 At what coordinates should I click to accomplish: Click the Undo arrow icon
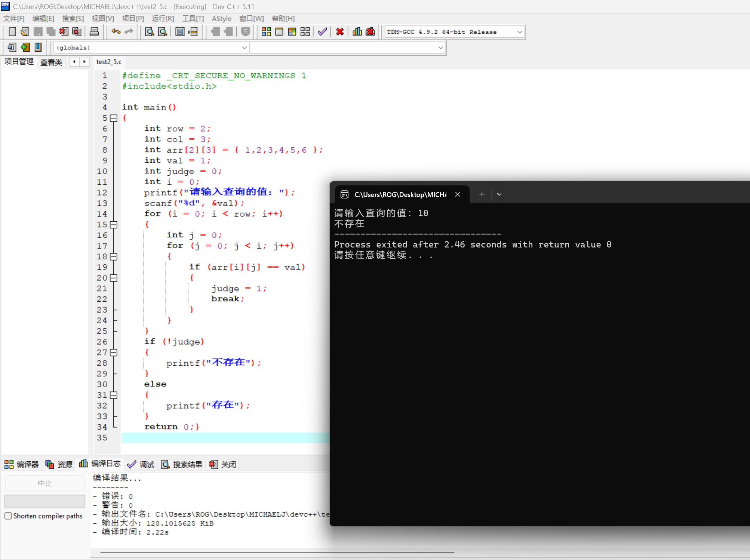(116, 32)
